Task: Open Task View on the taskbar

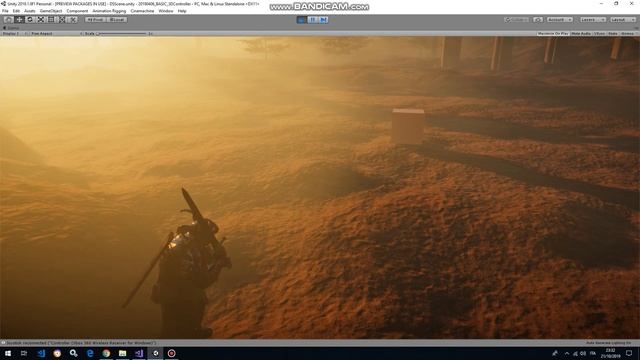Action: point(24,353)
